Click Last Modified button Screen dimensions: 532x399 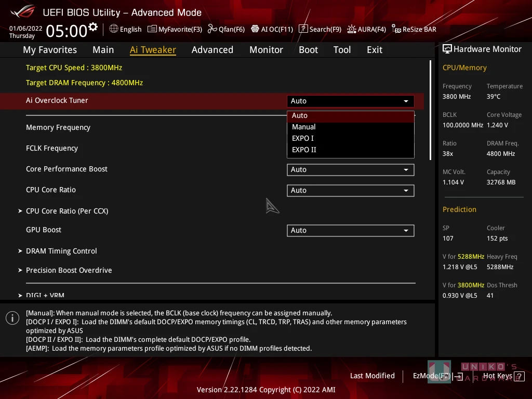click(372, 376)
